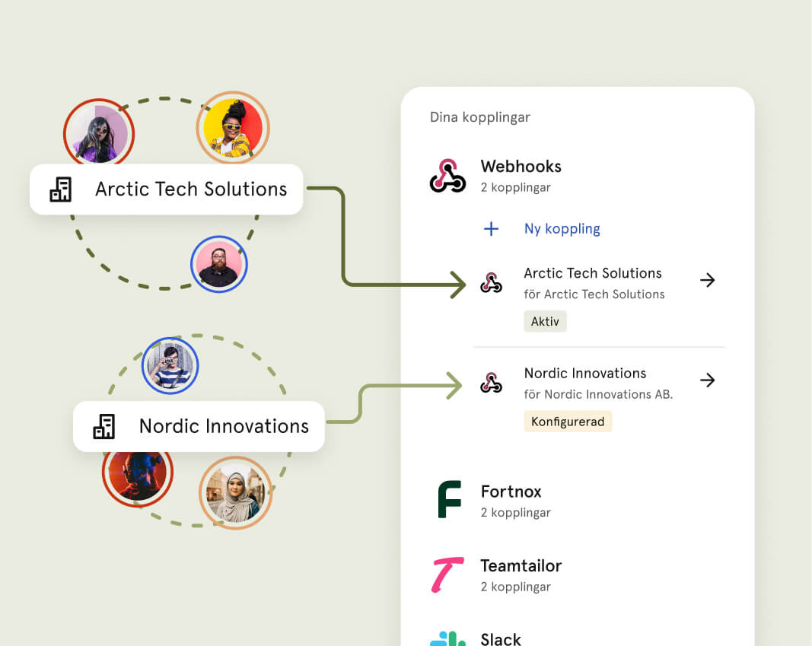
Task: Open Nordic Innovations connection arrow
Action: tap(708, 380)
